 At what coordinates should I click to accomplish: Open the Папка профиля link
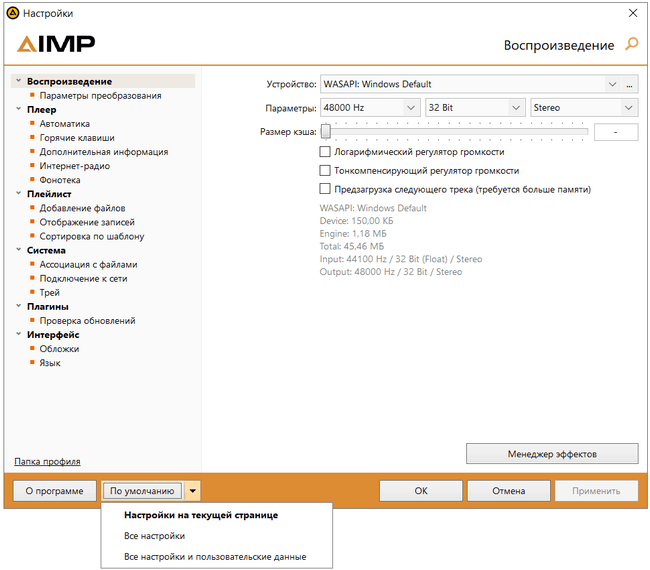(47, 461)
